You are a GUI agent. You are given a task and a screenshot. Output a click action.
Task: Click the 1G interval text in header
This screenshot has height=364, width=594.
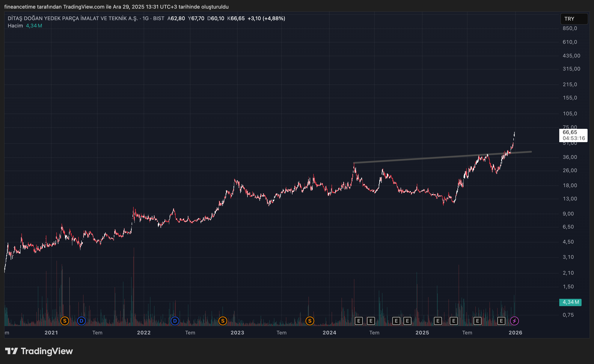coord(145,18)
